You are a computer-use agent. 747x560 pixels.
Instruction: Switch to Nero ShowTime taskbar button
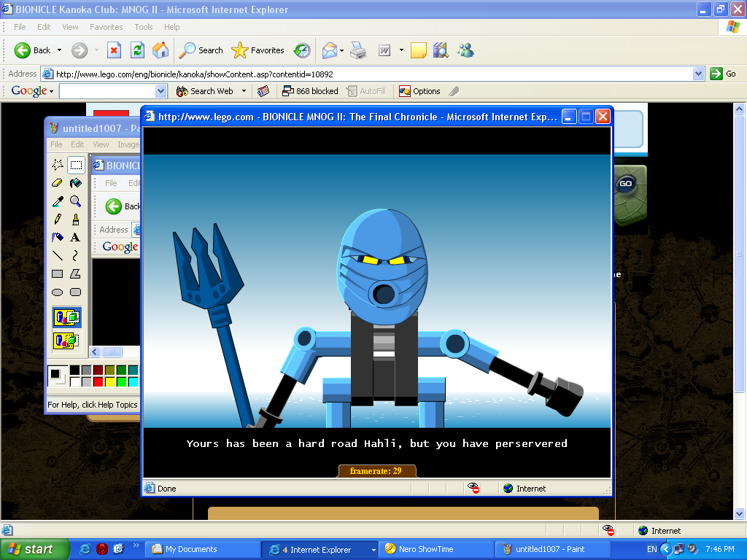point(436,550)
